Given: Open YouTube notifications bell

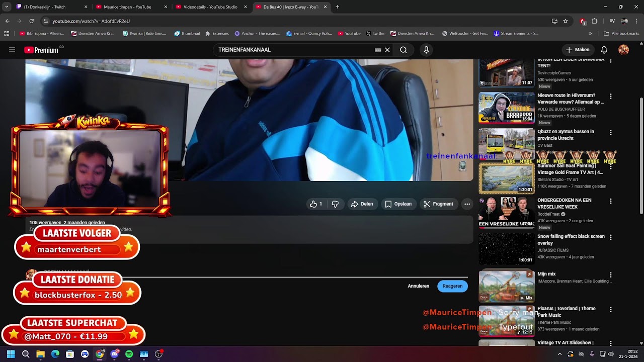Looking at the screenshot, I should click(x=604, y=50).
